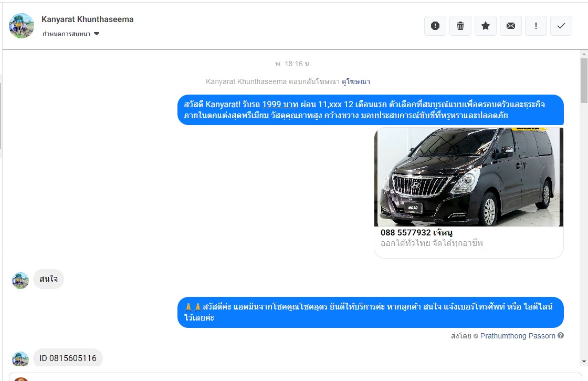Viewport: 588px width, 381px height.
Task: Click scrollbar down arrow
Action: coord(584,362)
